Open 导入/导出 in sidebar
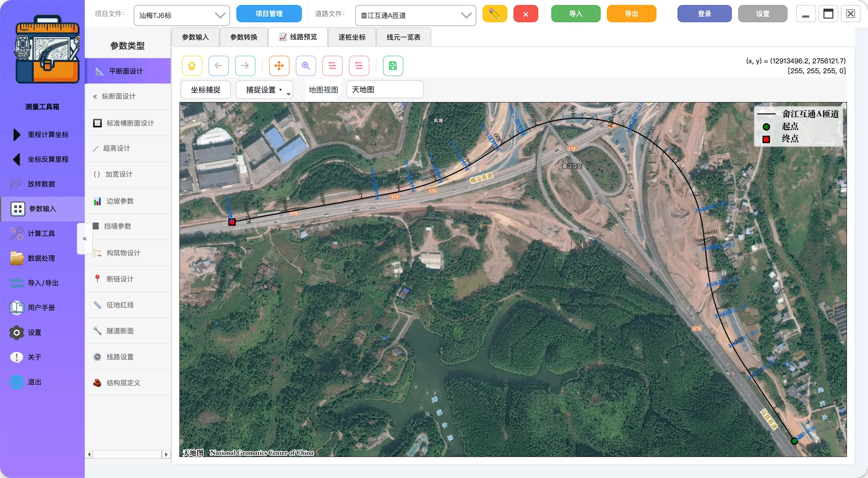Image resolution: width=868 pixels, height=478 pixels. click(42, 283)
